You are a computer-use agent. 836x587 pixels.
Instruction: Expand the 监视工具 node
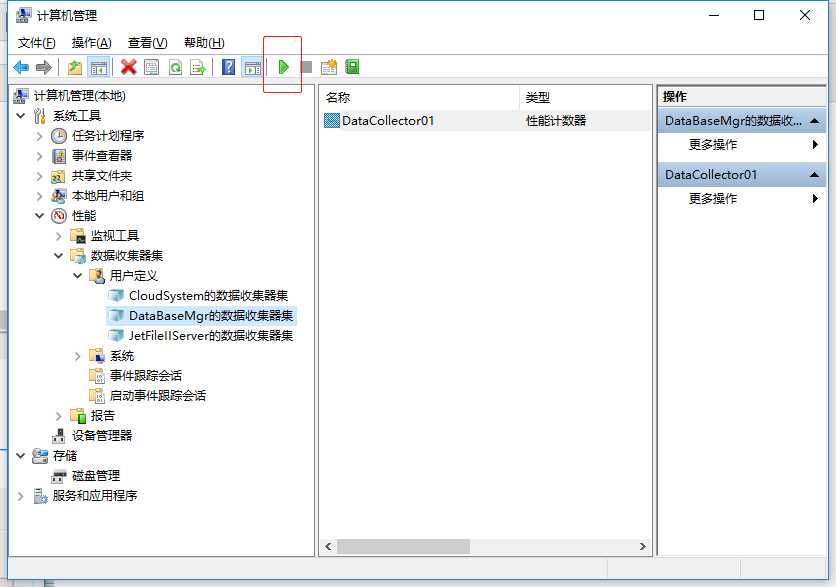[x=59, y=236]
